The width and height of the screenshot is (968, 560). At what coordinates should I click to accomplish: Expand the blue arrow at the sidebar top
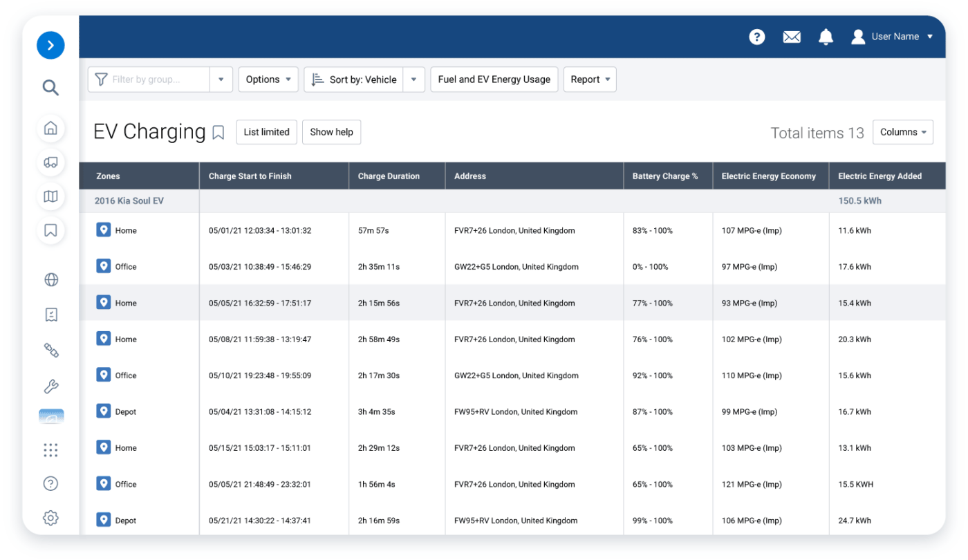point(50,44)
